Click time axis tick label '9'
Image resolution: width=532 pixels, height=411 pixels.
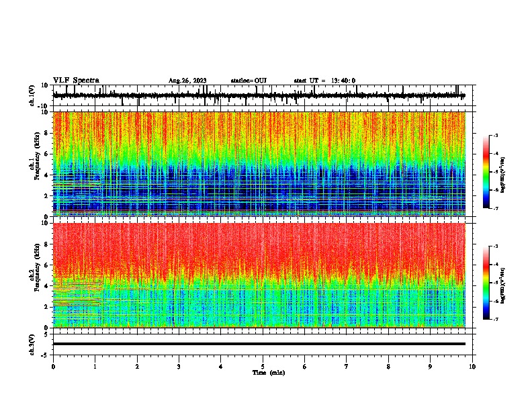430,367
